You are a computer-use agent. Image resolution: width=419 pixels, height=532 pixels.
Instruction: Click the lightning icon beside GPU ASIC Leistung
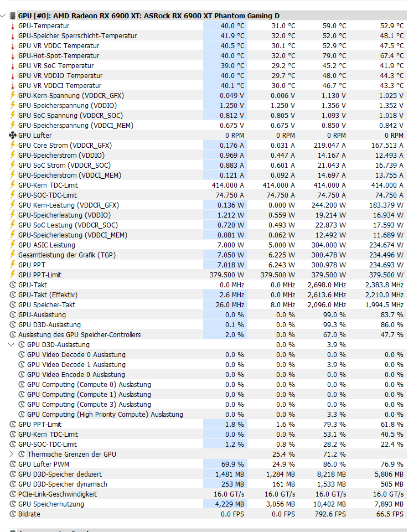(x=13, y=245)
